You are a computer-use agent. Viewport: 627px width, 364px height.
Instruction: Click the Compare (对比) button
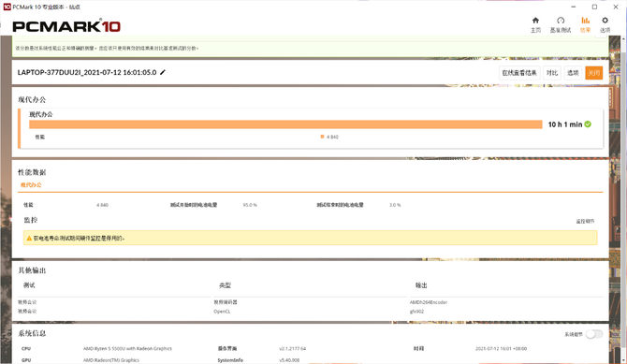[552, 73]
